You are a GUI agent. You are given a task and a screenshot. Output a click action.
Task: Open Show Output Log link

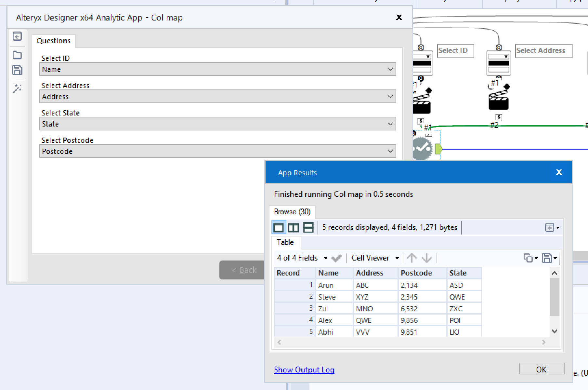(304, 370)
